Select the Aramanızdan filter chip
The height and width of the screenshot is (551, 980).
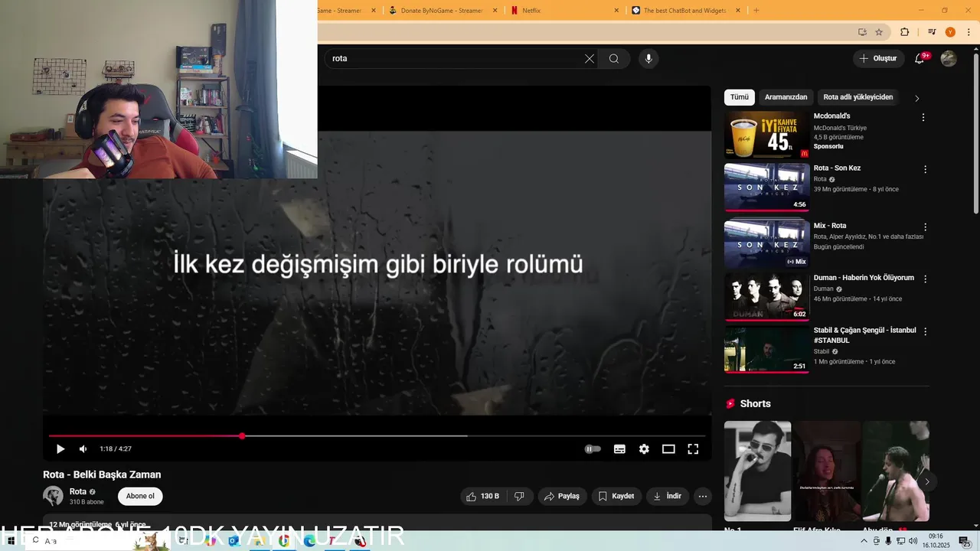click(786, 97)
